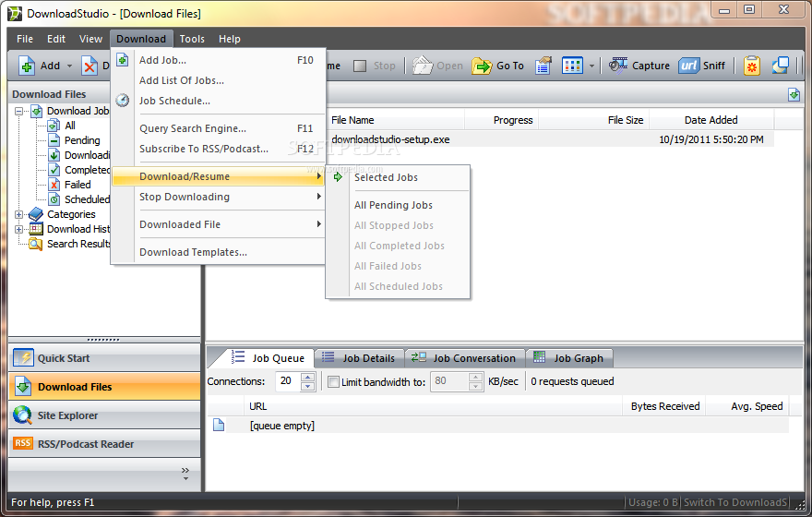Expand the Stop Downloading submenu
This screenshot has height=517, width=812.
(219, 197)
